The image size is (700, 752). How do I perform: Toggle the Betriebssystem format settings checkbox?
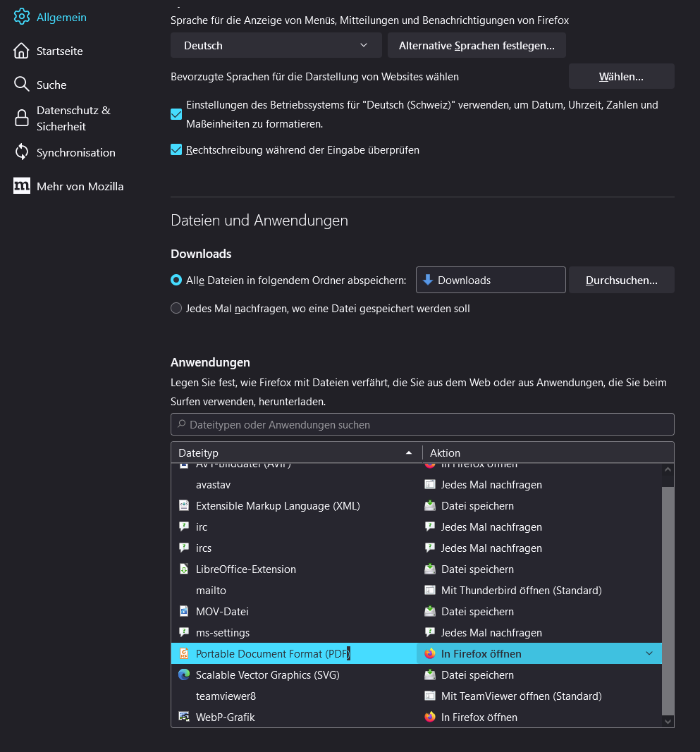[x=176, y=114]
